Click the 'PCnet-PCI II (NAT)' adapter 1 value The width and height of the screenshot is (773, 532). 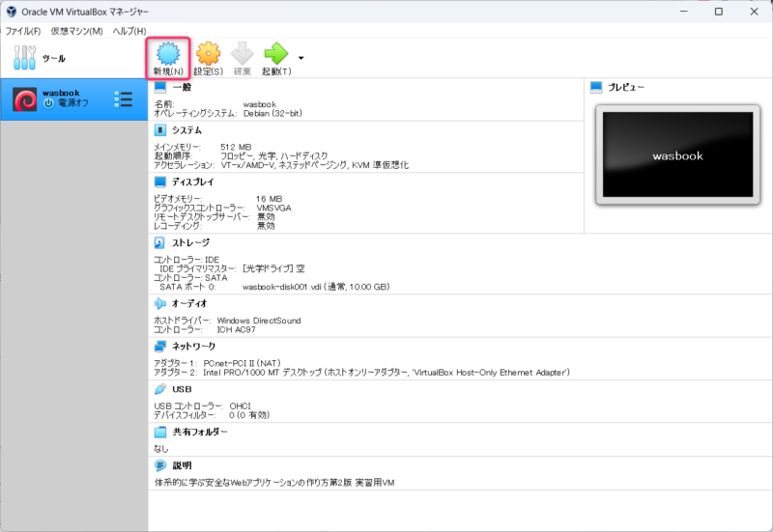point(242,363)
